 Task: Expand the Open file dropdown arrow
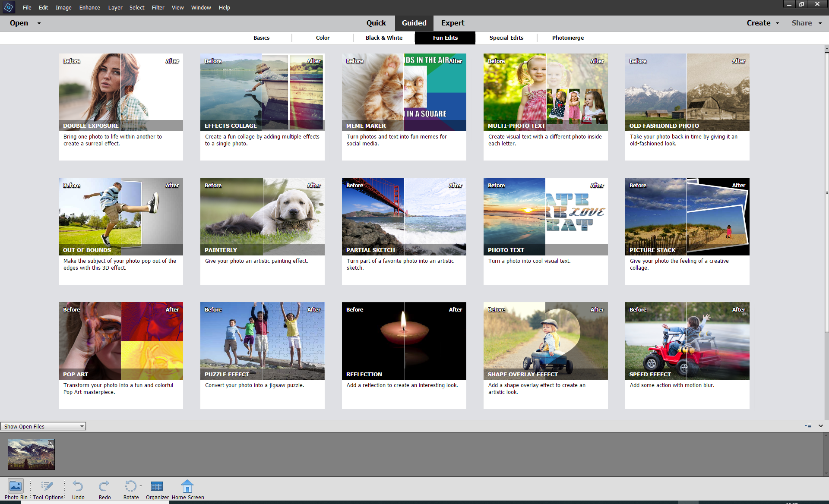[x=39, y=23]
